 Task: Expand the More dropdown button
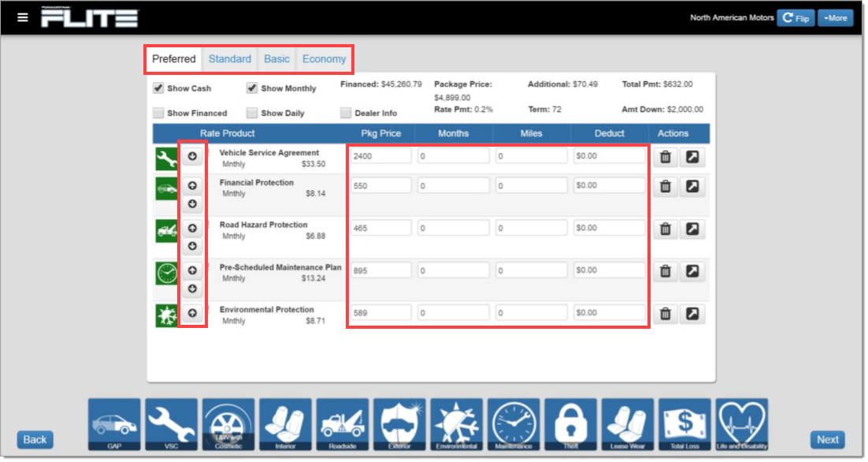click(836, 17)
